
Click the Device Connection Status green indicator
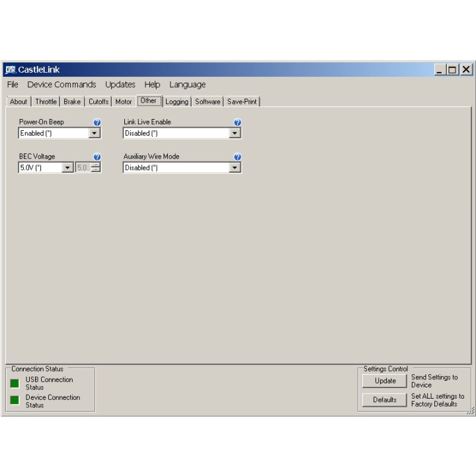pyautogui.click(x=15, y=400)
